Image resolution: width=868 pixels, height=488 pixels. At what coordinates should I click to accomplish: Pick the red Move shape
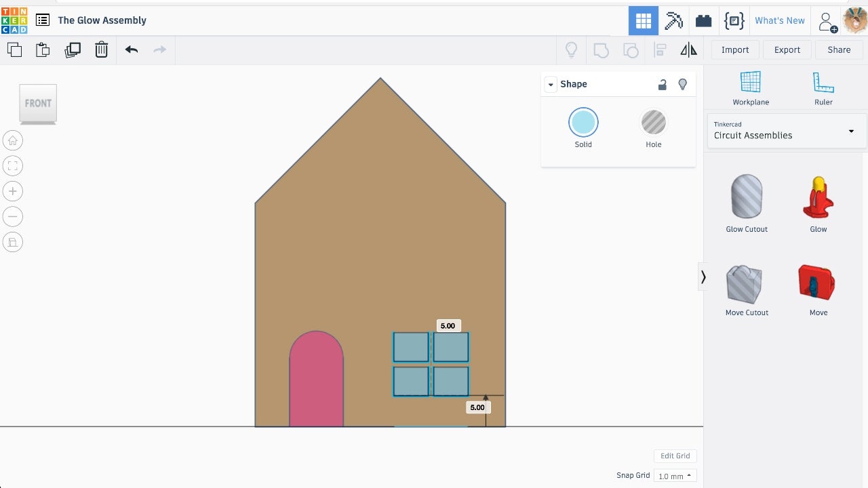(818, 290)
